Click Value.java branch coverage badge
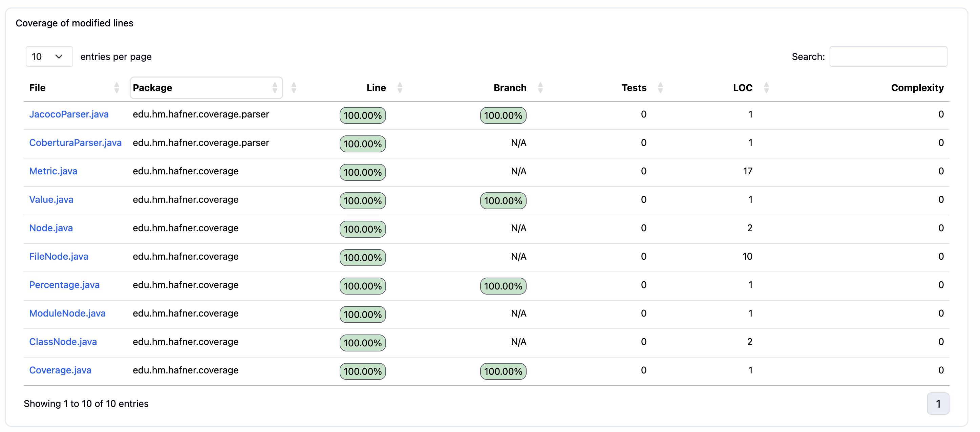Image resolution: width=980 pixels, height=432 pixels. (503, 201)
